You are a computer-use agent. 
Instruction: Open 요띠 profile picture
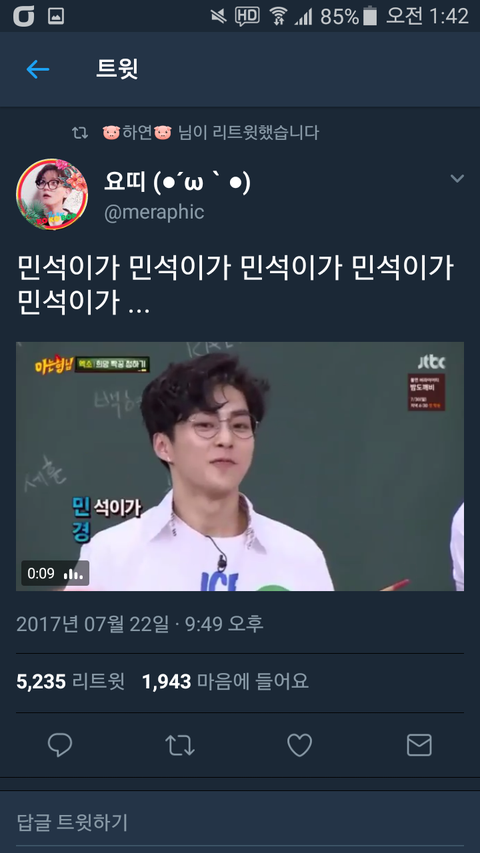(52, 194)
